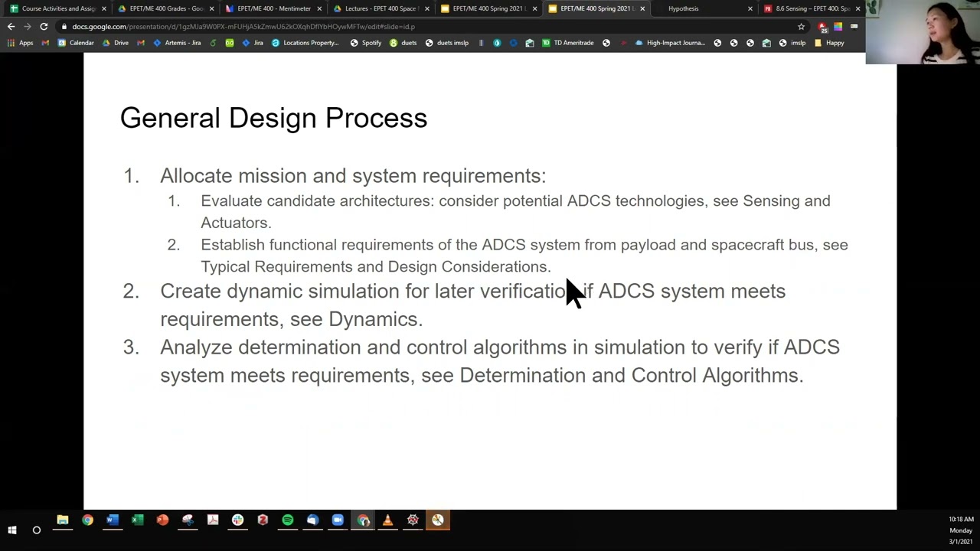Click the text 'Allocate mission and system requirements:'

[x=353, y=176]
